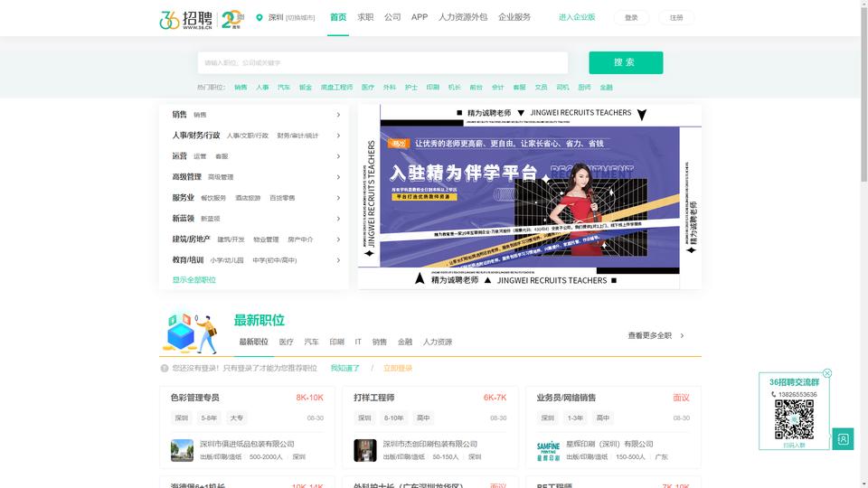Screen dimensions: 868x488
Task: Click company name 深圳市俱进纸品包装有限公司
Action: coord(247,444)
